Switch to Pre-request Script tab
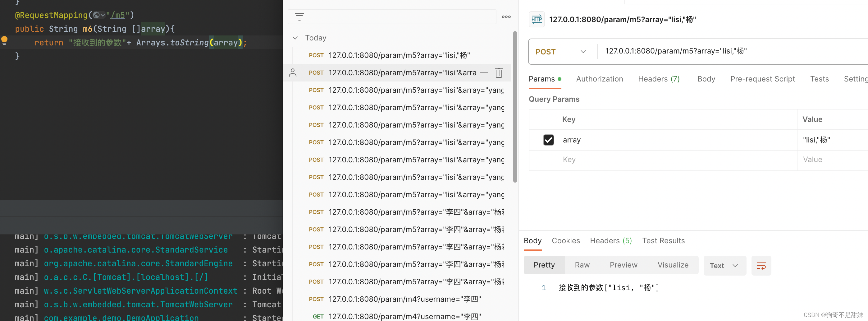Image resolution: width=868 pixels, height=321 pixels. tap(762, 79)
